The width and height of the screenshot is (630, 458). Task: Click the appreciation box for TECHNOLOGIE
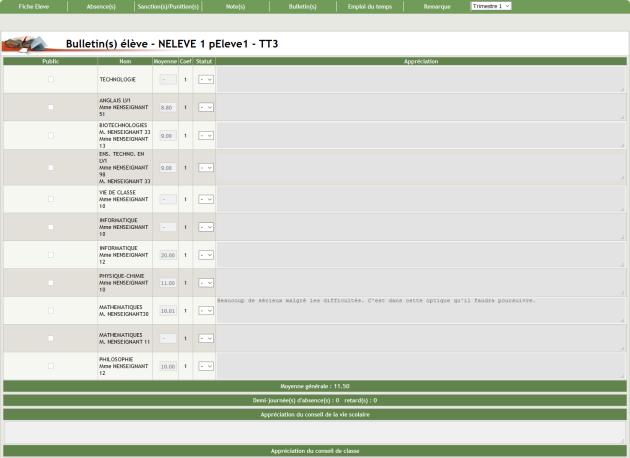tap(420, 79)
